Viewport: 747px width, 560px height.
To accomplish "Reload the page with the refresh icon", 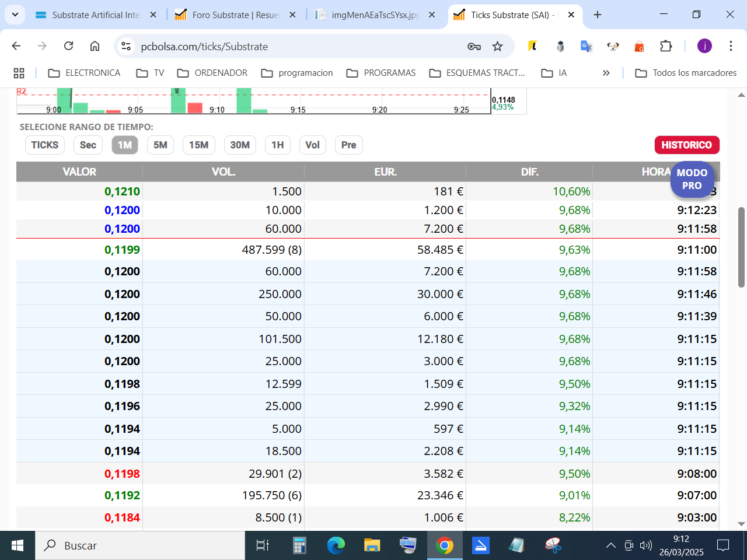I will pos(68,46).
